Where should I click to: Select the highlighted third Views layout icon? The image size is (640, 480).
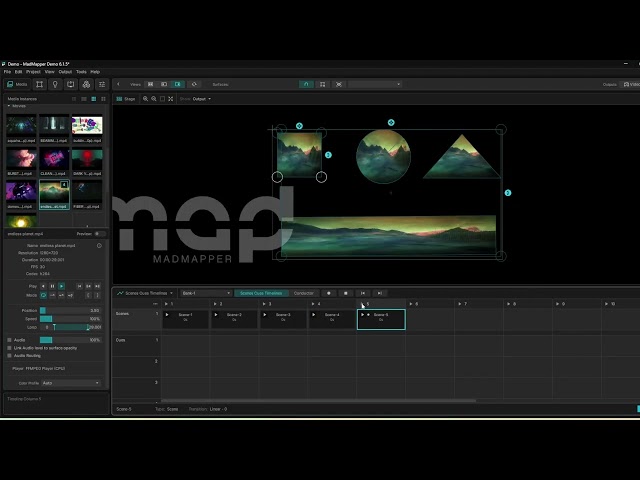click(178, 84)
